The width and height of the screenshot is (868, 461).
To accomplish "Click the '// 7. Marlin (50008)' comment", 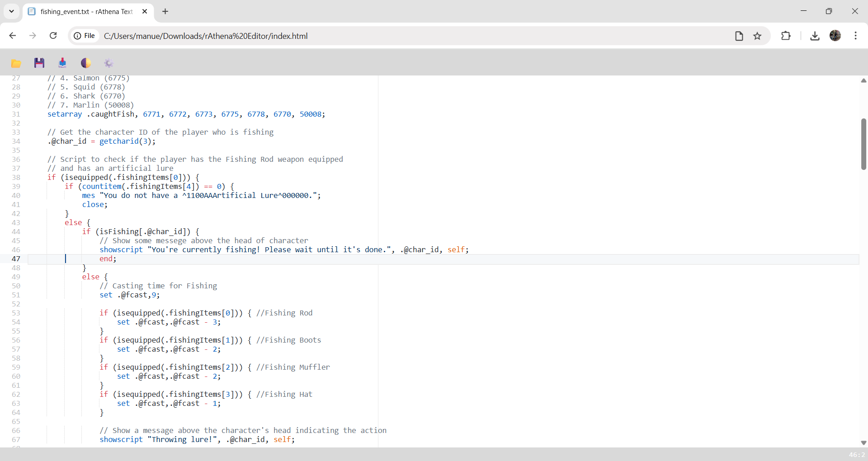I will (x=91, y=105).
